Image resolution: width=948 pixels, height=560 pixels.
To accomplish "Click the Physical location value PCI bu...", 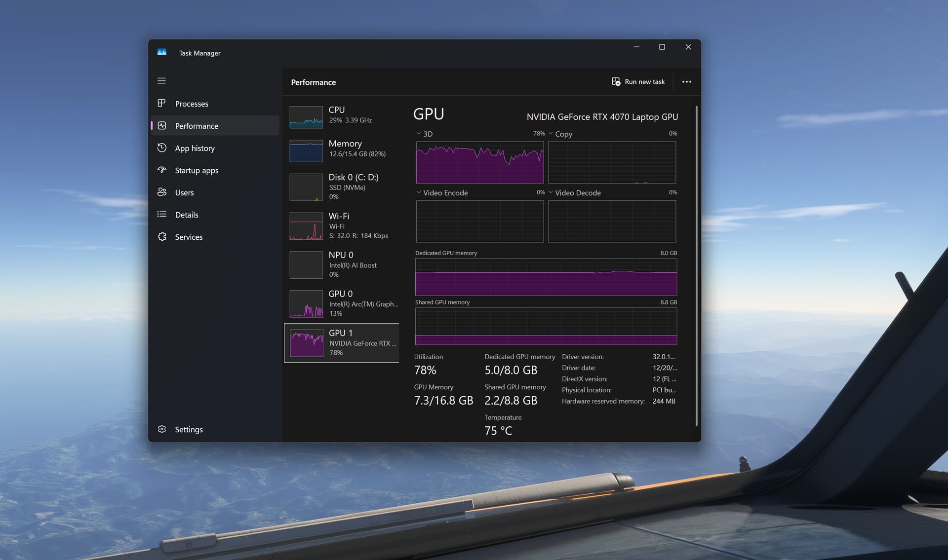I will tap(665, 390).
